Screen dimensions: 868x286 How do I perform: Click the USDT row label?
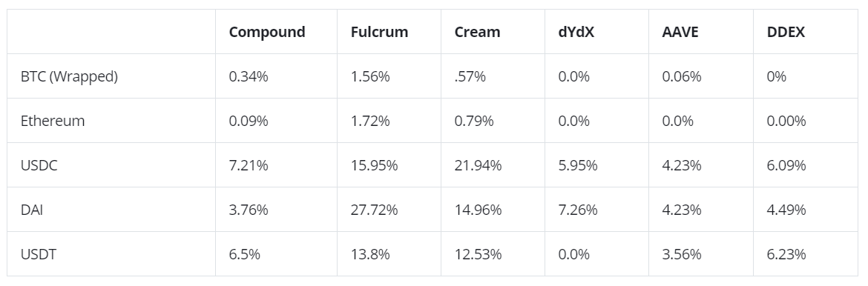(x=38, y=254)
